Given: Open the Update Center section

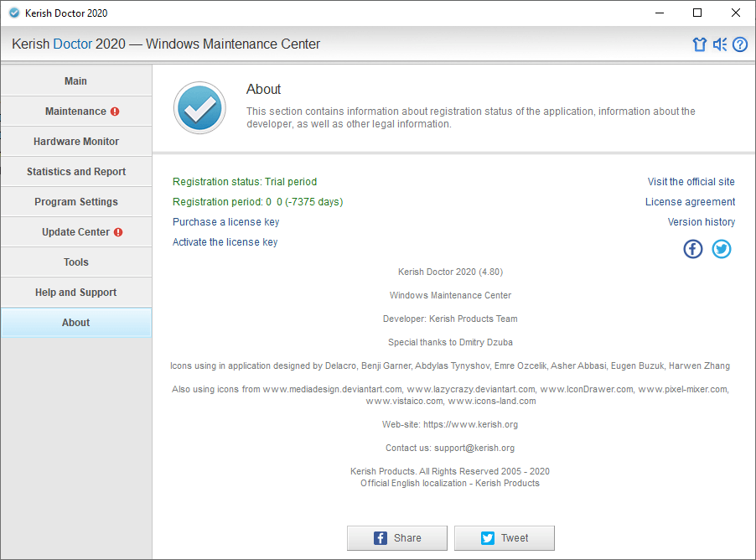Looking at the screenshot, I should click(x=76, y=232).
